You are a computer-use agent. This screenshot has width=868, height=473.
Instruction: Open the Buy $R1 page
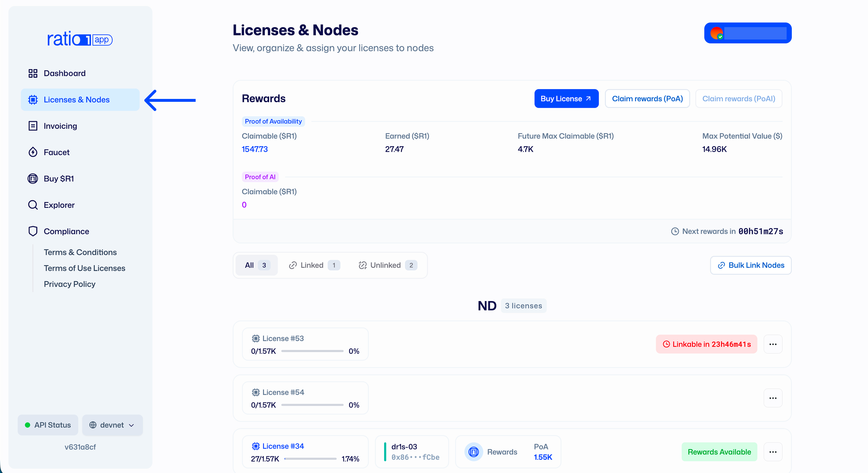coord(80,179)
